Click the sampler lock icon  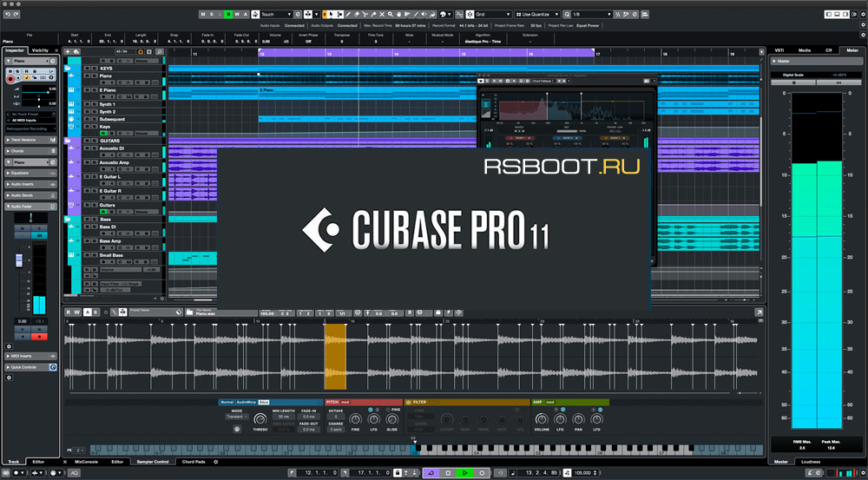point(437,312)
